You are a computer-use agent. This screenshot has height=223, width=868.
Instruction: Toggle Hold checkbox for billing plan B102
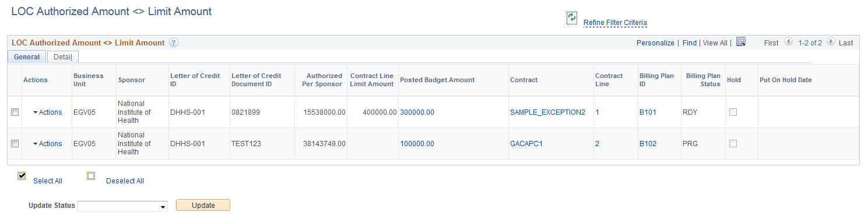coord(733,144)
